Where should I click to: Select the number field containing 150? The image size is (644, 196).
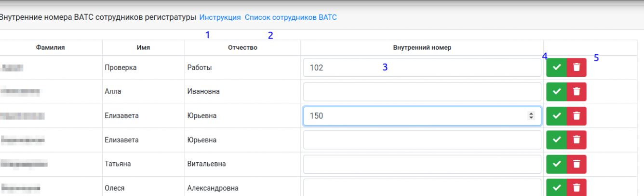415,116
